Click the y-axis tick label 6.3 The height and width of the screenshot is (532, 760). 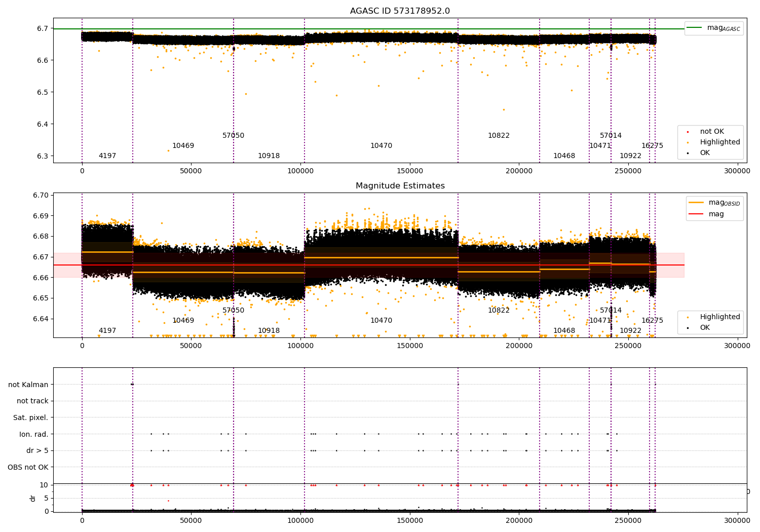tap(42, 156)
